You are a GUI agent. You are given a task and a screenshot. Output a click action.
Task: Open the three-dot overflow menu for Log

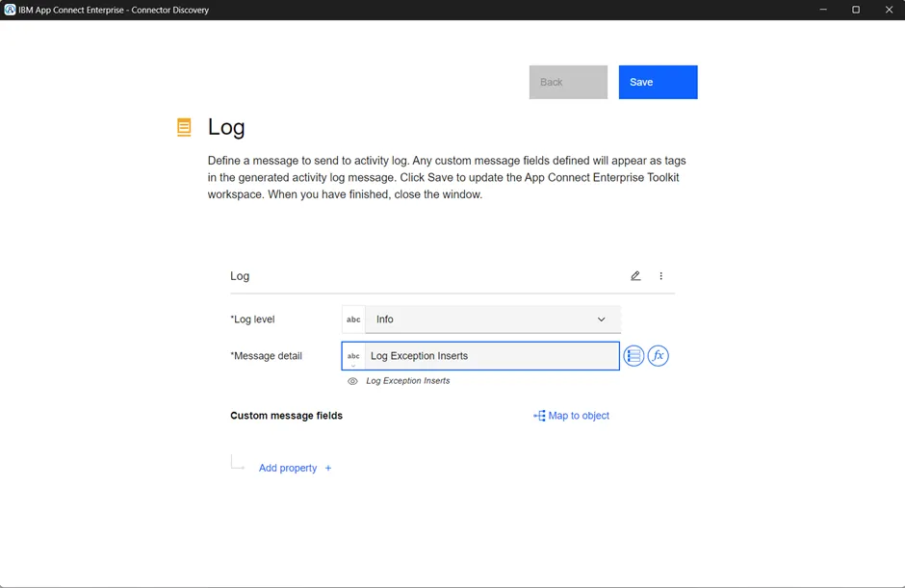tap(660, 276)
